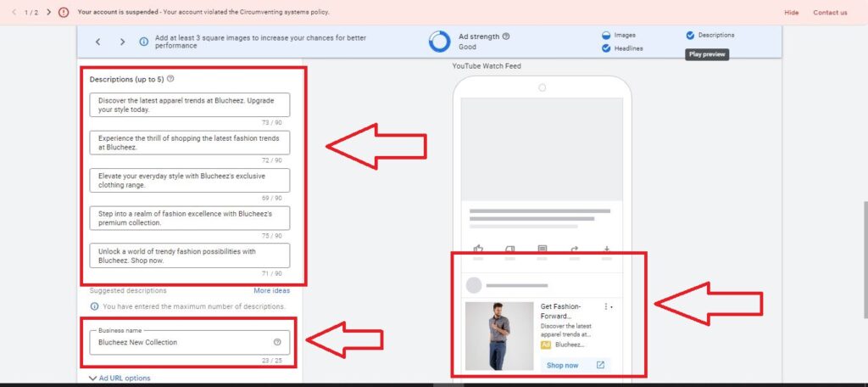Go to next notification with right chevron
The image size is (868, 387).
click(48, 13)
